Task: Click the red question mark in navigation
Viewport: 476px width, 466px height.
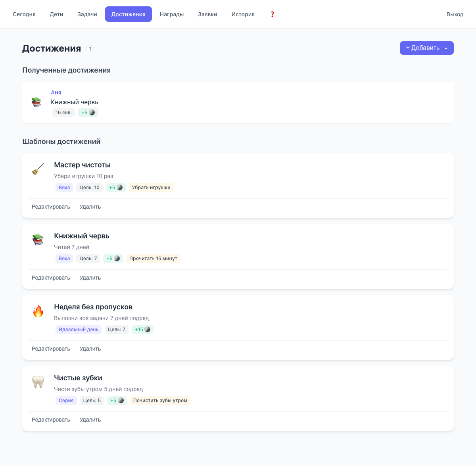Action: click(x=272, y=14)
